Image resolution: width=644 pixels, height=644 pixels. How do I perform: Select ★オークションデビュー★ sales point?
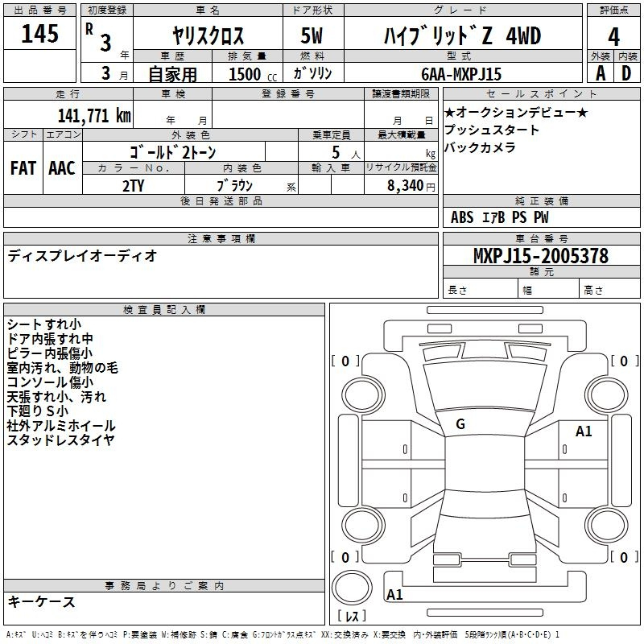pyautogui.click(x=516, y=112)
